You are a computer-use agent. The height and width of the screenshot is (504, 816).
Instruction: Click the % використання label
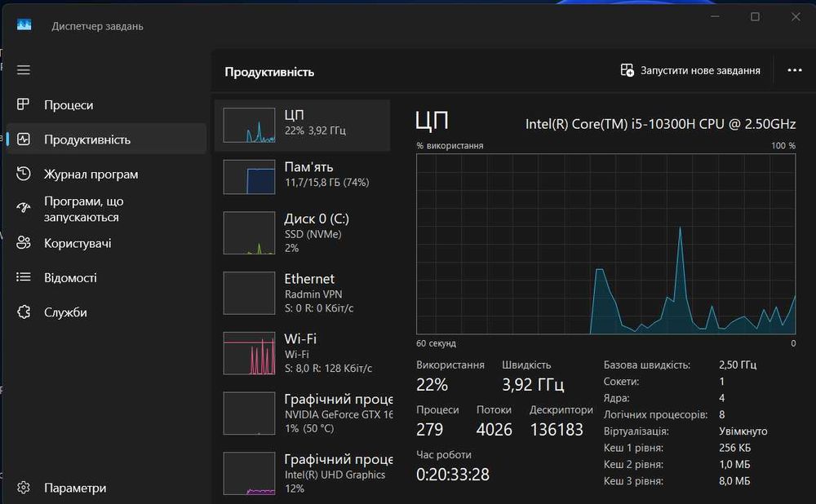(450, 146)
